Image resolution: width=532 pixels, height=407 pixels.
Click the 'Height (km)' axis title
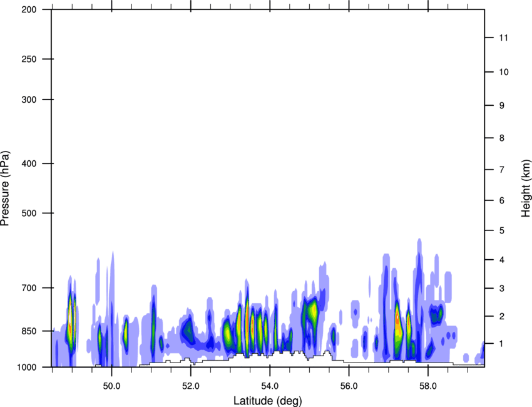click(526, 188)
